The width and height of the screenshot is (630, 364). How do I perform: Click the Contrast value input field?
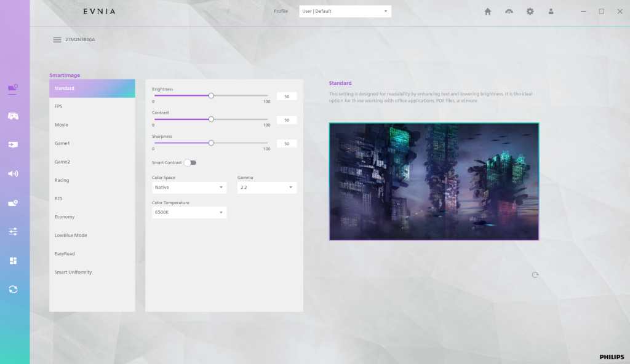point(287,120)
